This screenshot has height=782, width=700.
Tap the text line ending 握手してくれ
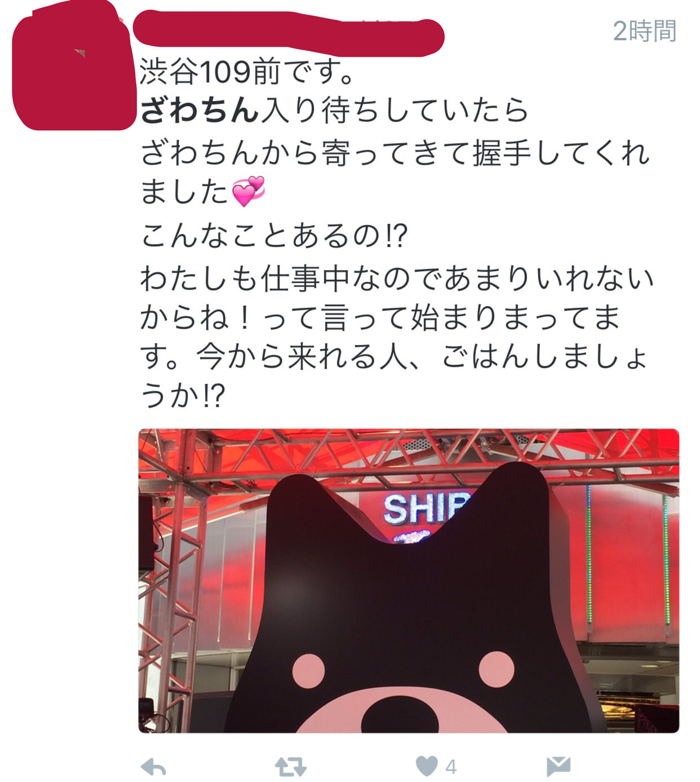click(x=395, y=153)
